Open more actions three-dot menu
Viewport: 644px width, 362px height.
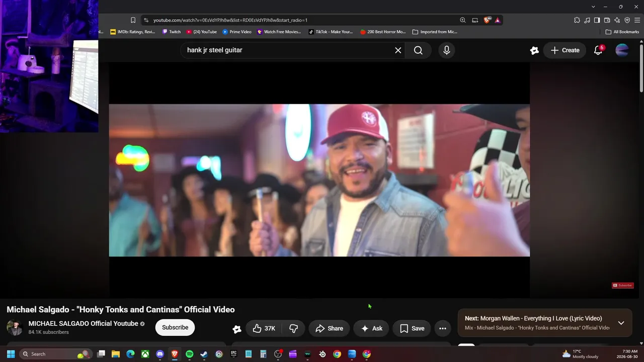(x=443, y=328)
